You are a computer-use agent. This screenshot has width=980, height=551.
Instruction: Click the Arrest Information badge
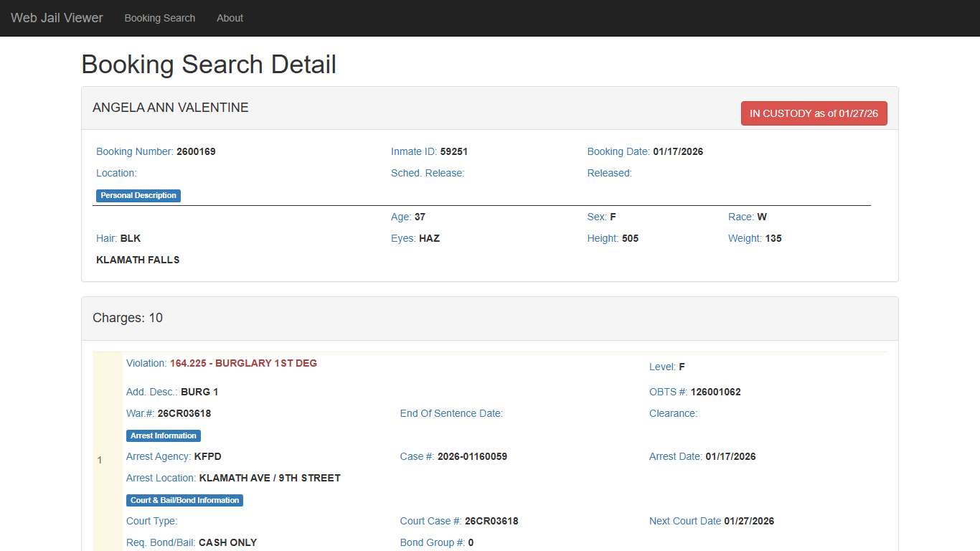(164, 435)
